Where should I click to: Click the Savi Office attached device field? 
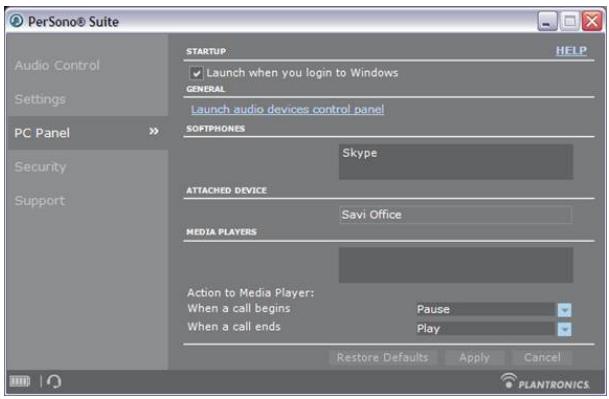pos(455,215)
